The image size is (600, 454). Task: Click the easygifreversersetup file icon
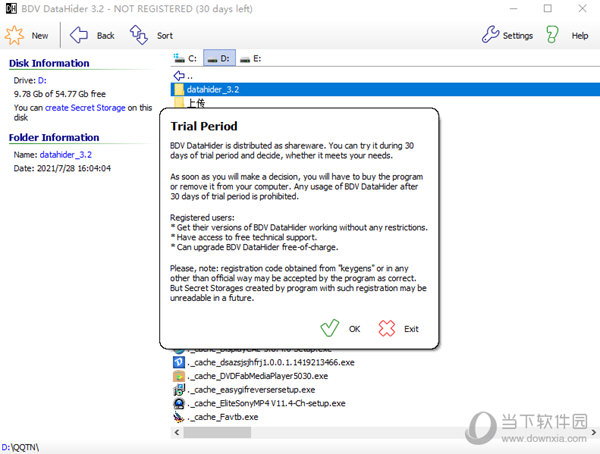point(179,390)
